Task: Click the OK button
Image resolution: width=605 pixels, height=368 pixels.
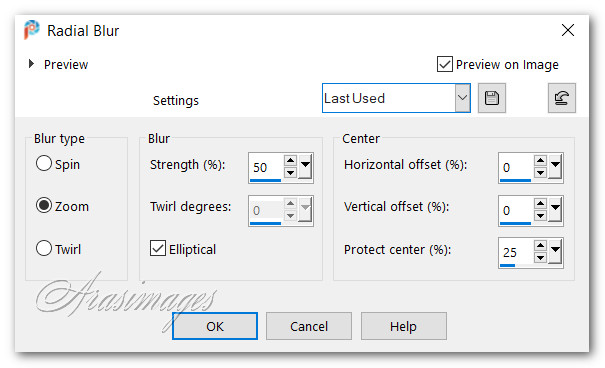Action: pos(215,326)
